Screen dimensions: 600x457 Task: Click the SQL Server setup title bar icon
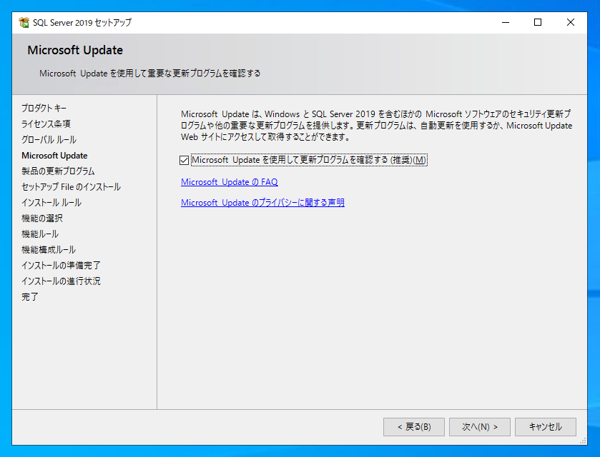24,23
